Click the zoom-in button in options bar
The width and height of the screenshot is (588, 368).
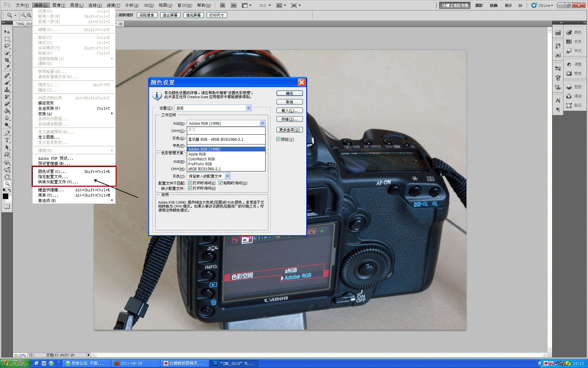[24, 15]
